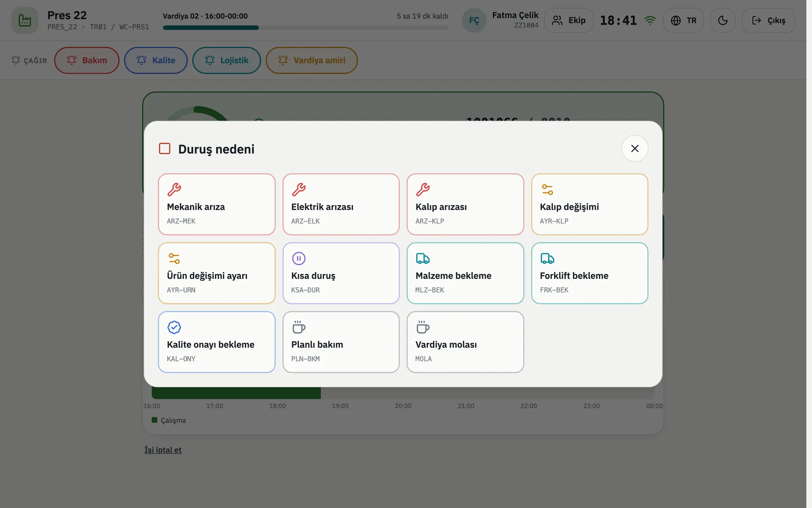The height and width of the screenshot is (508, 812).
Task: Select Kalıp değişimi card
Action: tap(589, 204)
